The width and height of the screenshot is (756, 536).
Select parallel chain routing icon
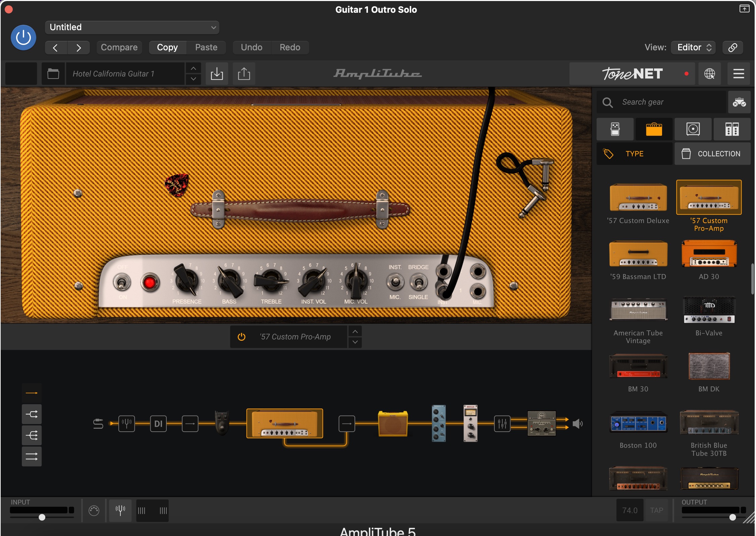[x=32, y=457]
